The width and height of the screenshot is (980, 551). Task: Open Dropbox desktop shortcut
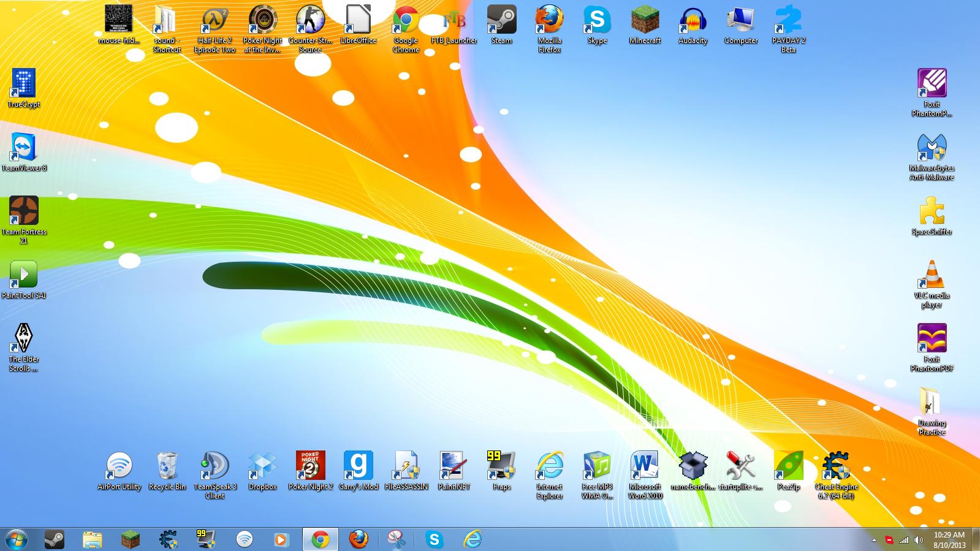click(262, 471)
